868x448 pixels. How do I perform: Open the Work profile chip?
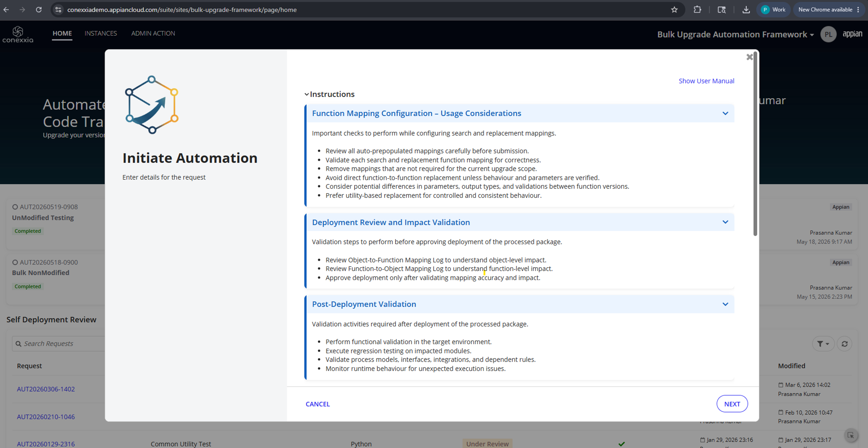pyautogui.click(x=774, y=10)
